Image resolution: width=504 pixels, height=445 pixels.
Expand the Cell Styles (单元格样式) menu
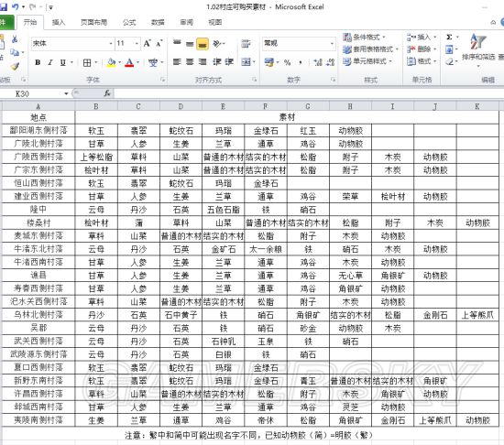coord(367,61)
